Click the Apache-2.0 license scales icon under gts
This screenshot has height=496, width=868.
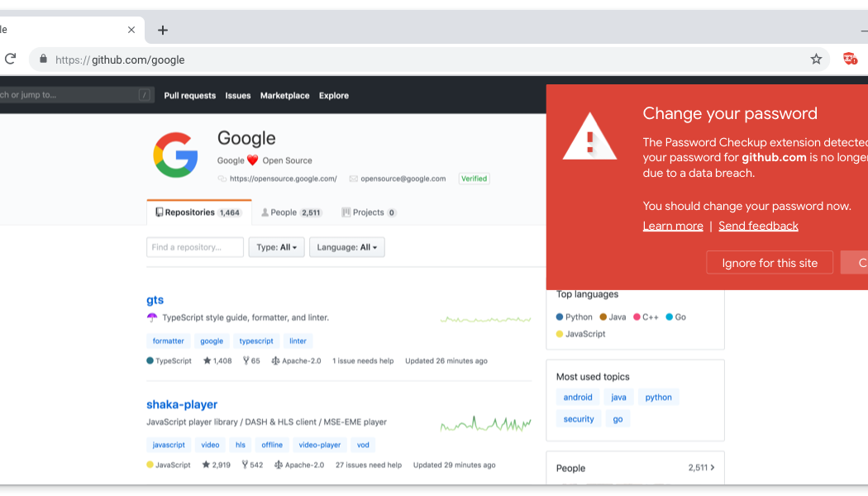pyautogui.click(x=277, y=360)
